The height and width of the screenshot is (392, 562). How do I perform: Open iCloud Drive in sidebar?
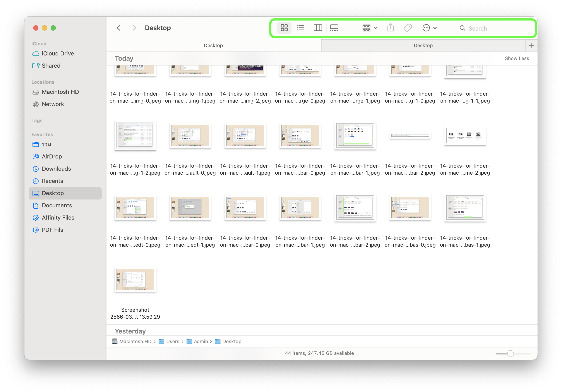click(x=58, y=53)
